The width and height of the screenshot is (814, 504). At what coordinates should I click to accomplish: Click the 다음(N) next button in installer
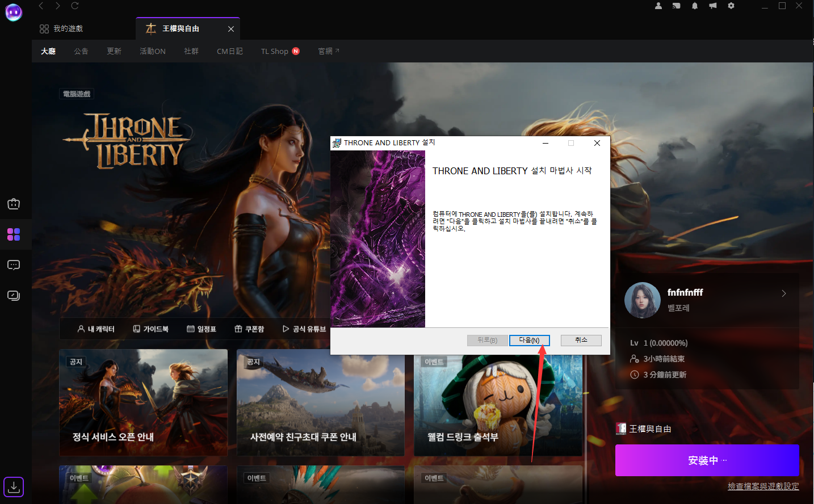(x=529, y=340)
